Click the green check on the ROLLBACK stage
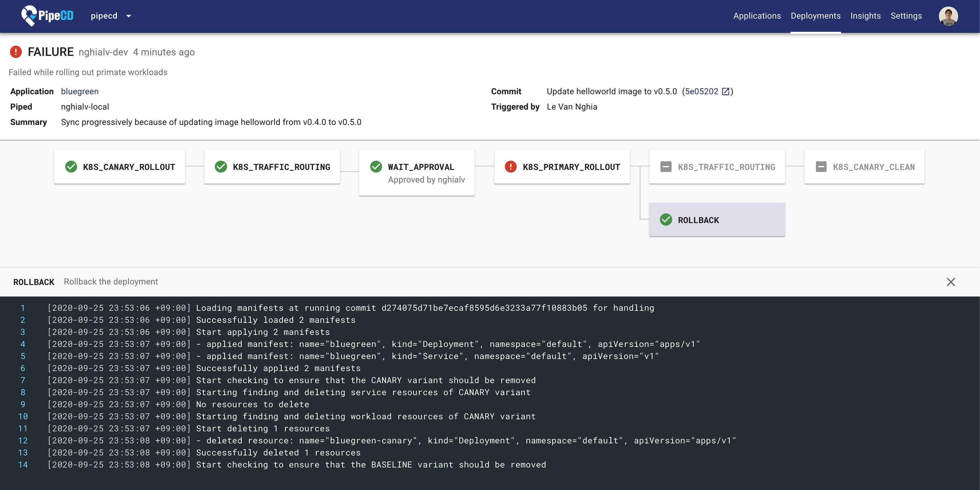This screenshot has height=490, width=980. point(666,220)
